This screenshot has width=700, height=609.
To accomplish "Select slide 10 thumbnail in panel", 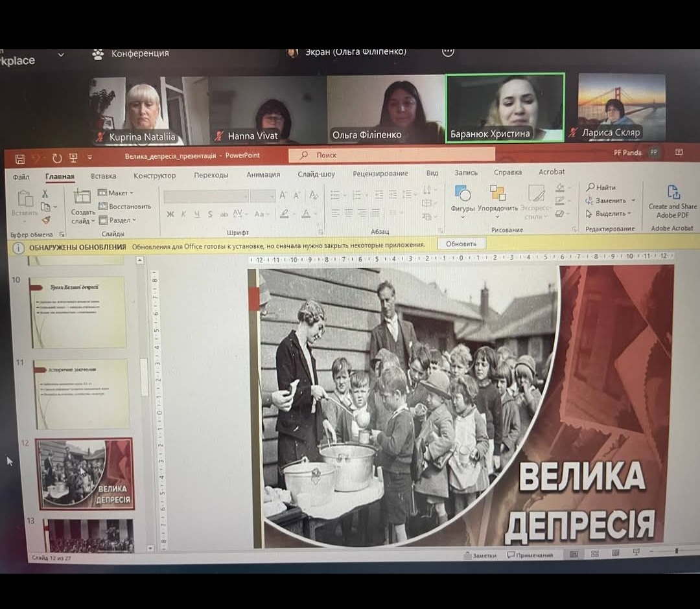I will pyautogui.click(x=78, y=312).
